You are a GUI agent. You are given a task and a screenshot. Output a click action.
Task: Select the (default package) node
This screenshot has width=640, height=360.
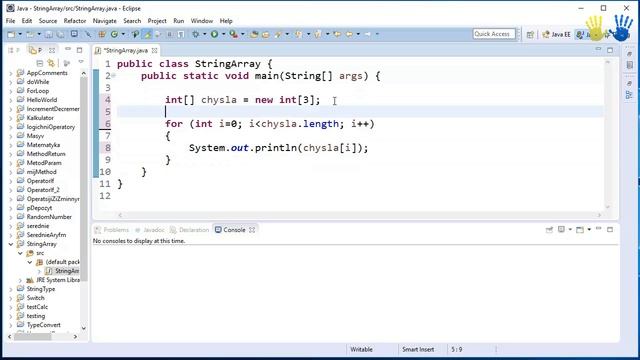[58, 262]
